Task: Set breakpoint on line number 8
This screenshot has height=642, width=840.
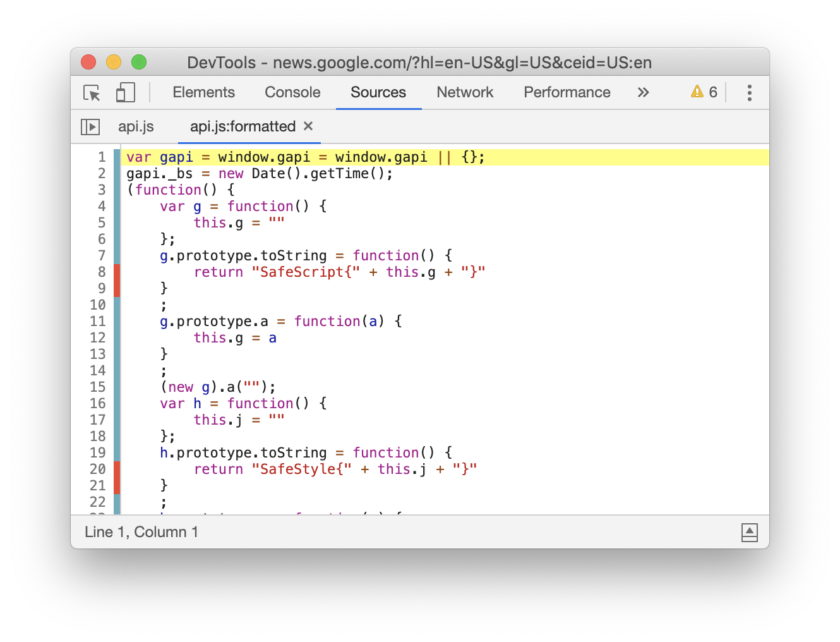Action: (101, 272)
